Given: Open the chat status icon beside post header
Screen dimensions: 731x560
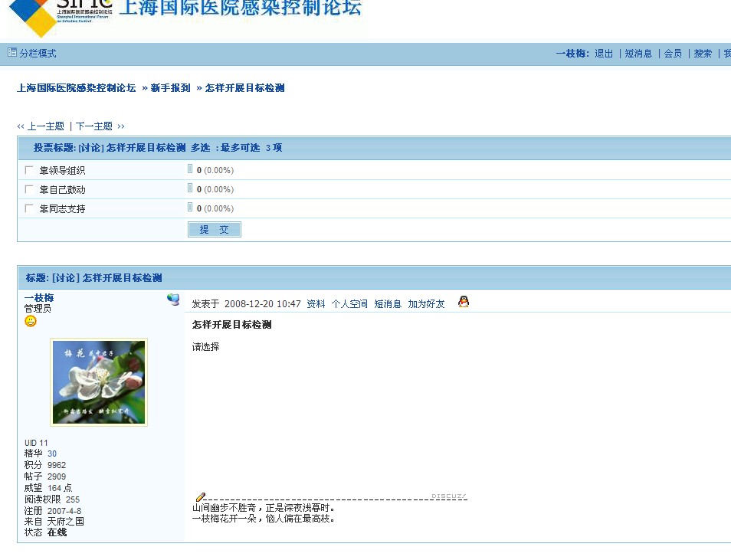Looking at the screenshot, I should click(172, 299).
